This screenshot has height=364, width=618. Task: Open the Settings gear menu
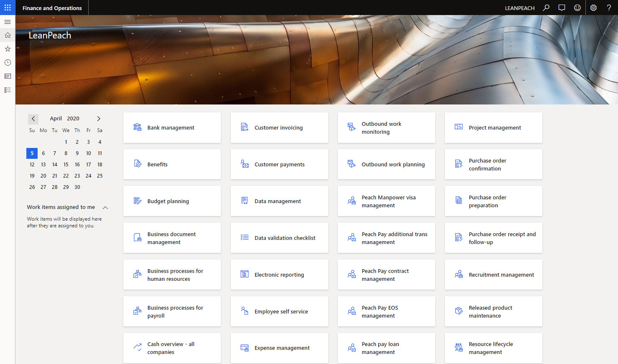pyautogui.click(x=593, y=8)
